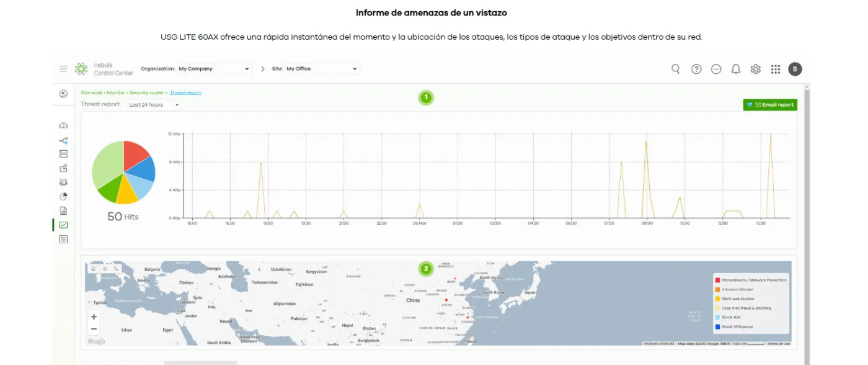The height and width of the screenshot is (365, 868).
Task: Zoom out on the map
Action: pyautogui.click(x=94, y=329)
